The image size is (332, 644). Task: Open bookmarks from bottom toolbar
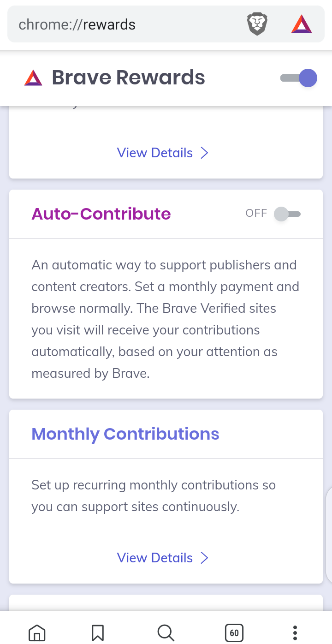click(x=97, y=632)
